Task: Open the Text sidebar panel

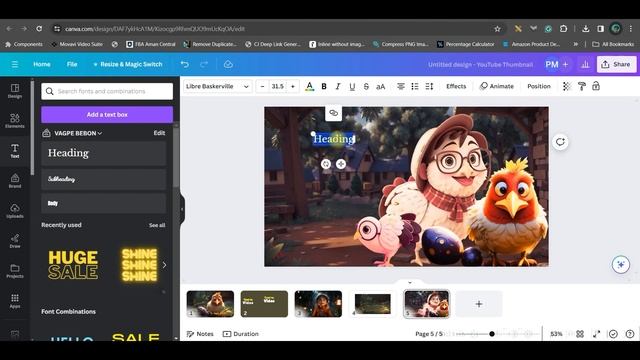Action: point(15,151)
